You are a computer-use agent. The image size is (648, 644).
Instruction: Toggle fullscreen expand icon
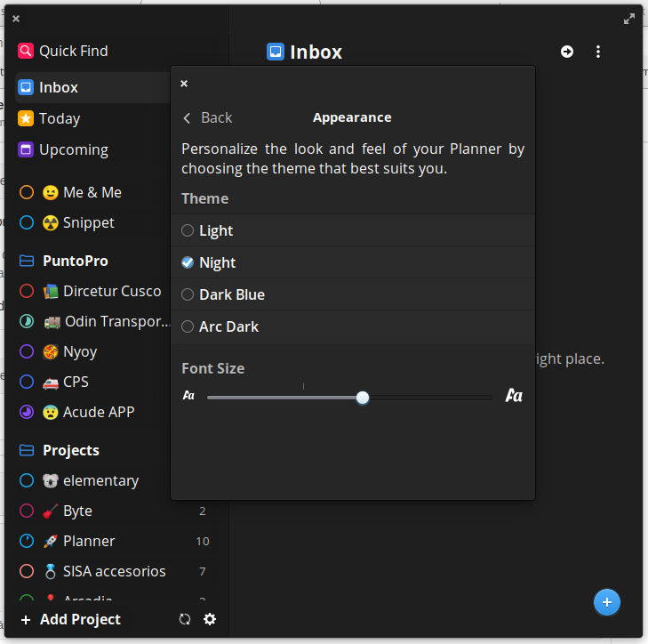coord(629,19)
